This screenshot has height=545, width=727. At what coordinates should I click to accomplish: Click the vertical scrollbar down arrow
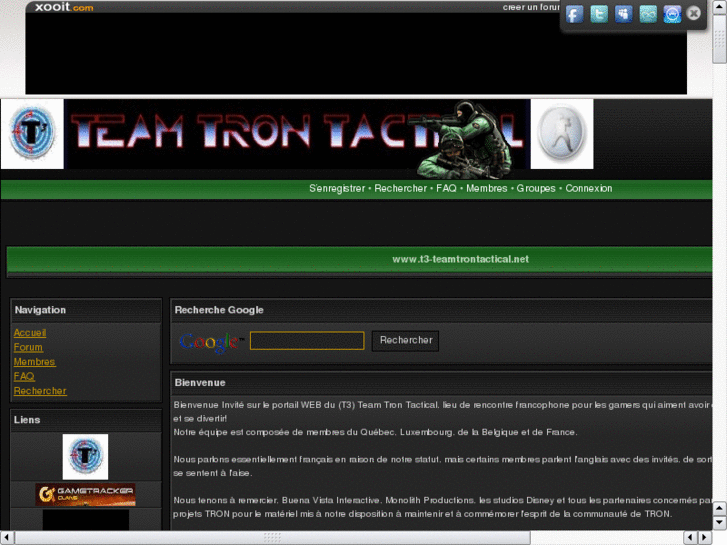pos(720,523)
